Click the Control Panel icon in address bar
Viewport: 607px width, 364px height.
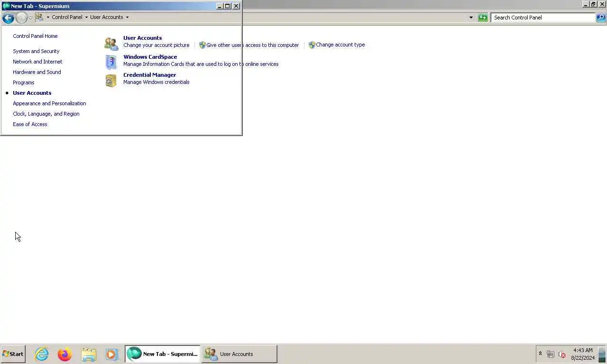tap(39, 17)
